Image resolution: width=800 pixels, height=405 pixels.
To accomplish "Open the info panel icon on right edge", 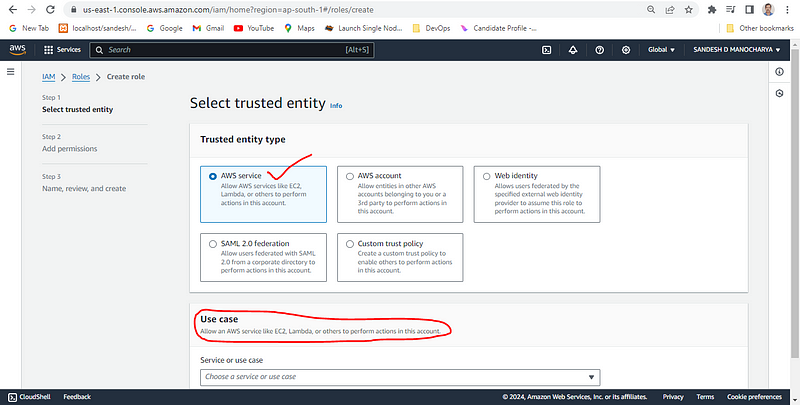I will pos(779,72).
